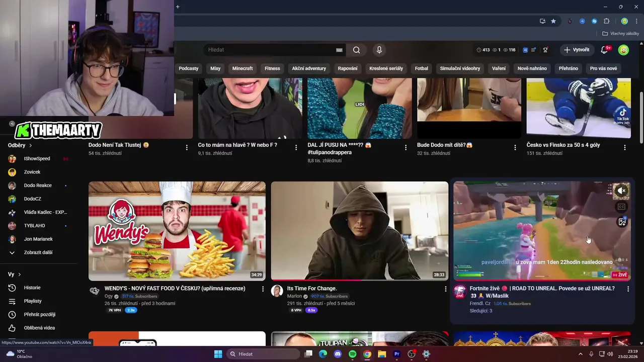
Task: Open options for Bude Dodo mít dítě short
Action: pyautogui.click(x=515, y=147)
